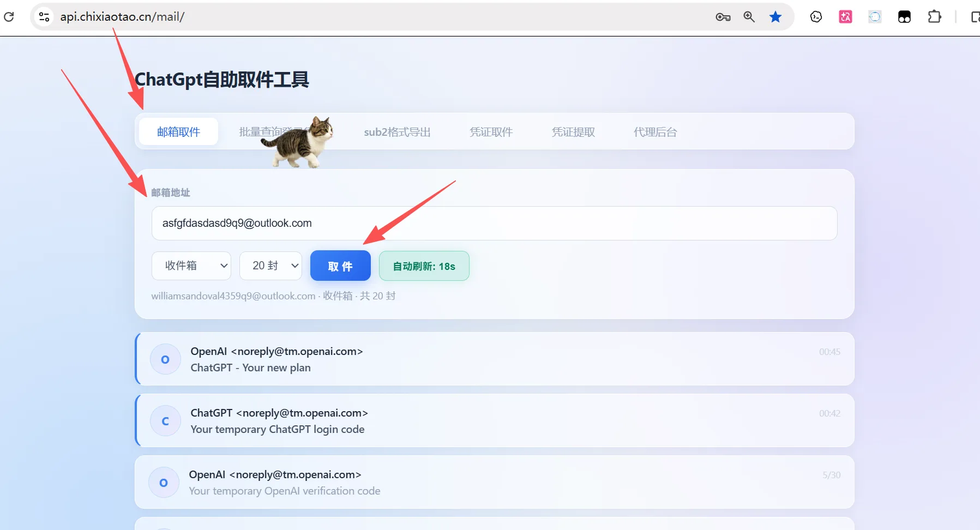
Task: Click the address bar URL api.chixiaotao.cn/mail/
Action: (122, 17)
